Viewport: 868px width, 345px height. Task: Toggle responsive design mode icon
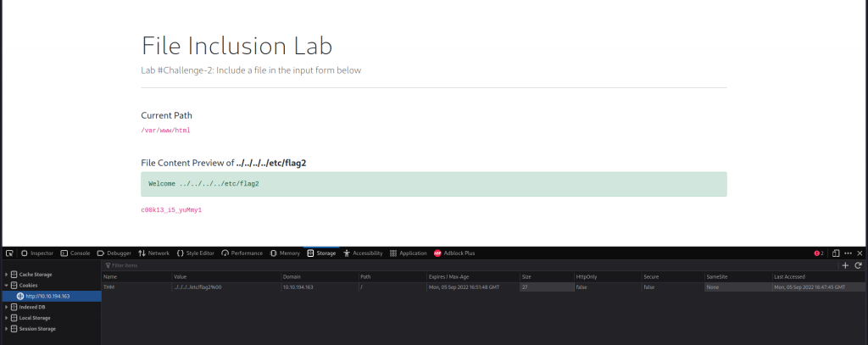pos(836,253)
